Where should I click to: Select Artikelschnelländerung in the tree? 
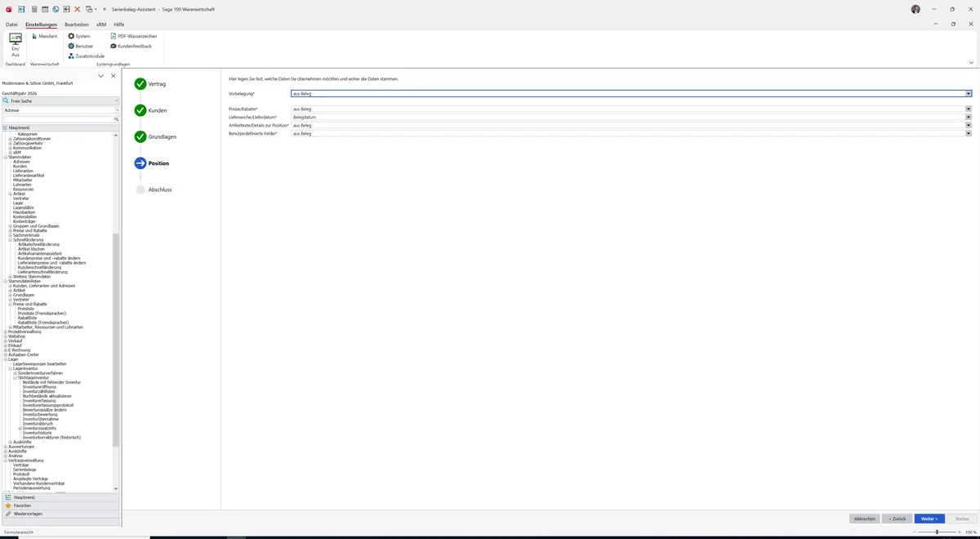click(x=39, y=244)
